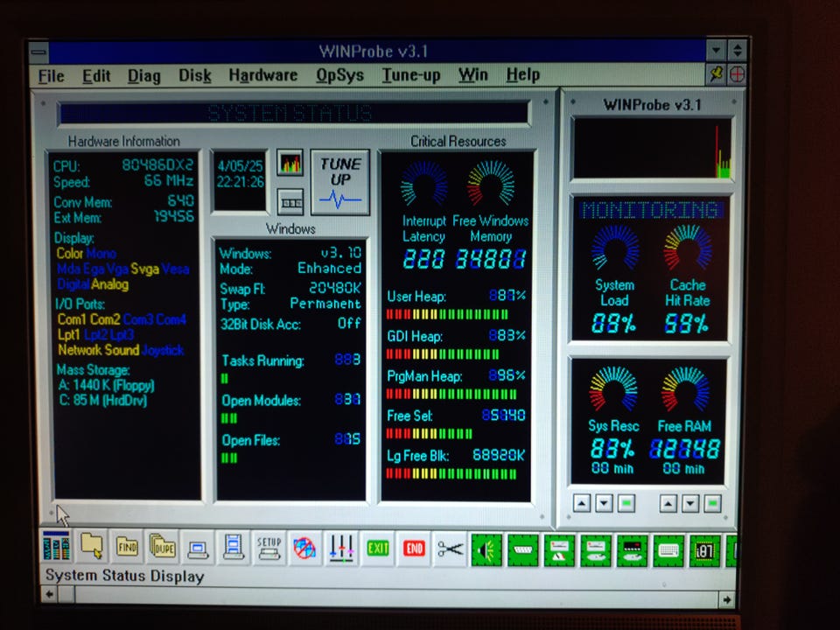Click the crossed-out Windows logo icon
This screenshot has width=840, height=630.
click(304, 548)
